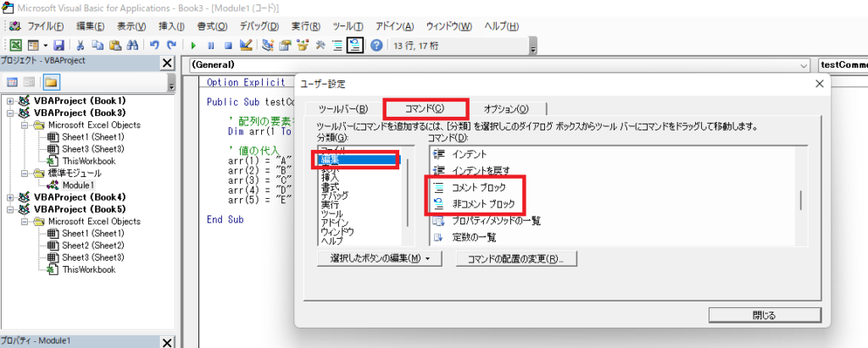Expand the VBAProject (Book1) tree node

point(10,101)
